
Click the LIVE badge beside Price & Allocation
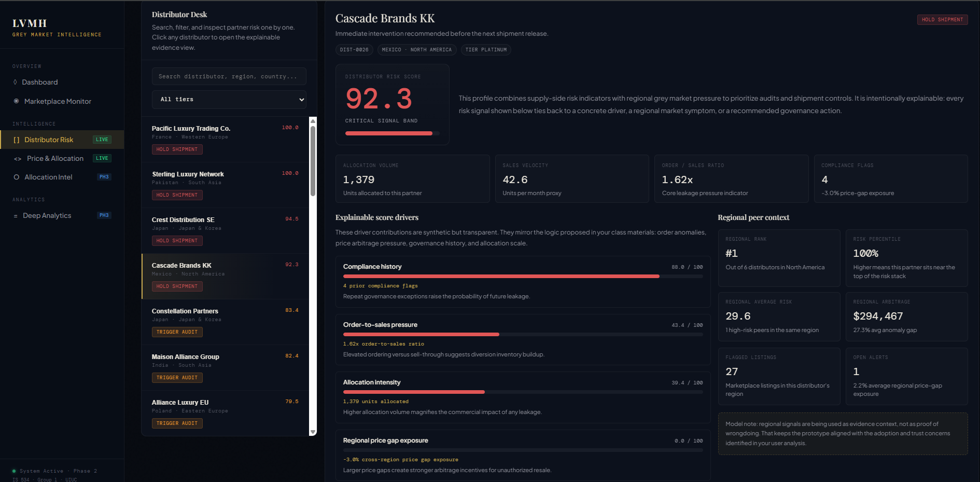click(x=102, y=158)
